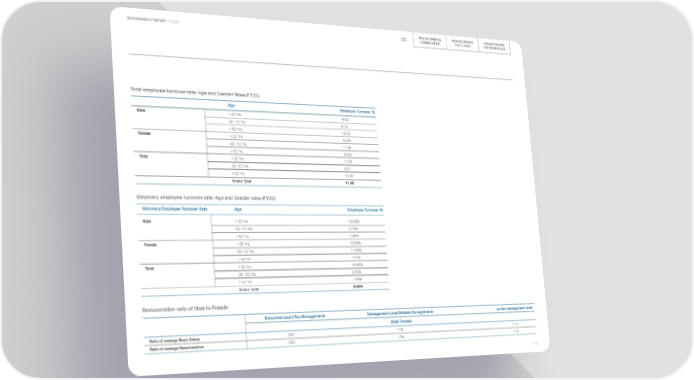The image size is (694, 380).
Task: Click the Sustainability Report header text
Action: coord(153,20)
